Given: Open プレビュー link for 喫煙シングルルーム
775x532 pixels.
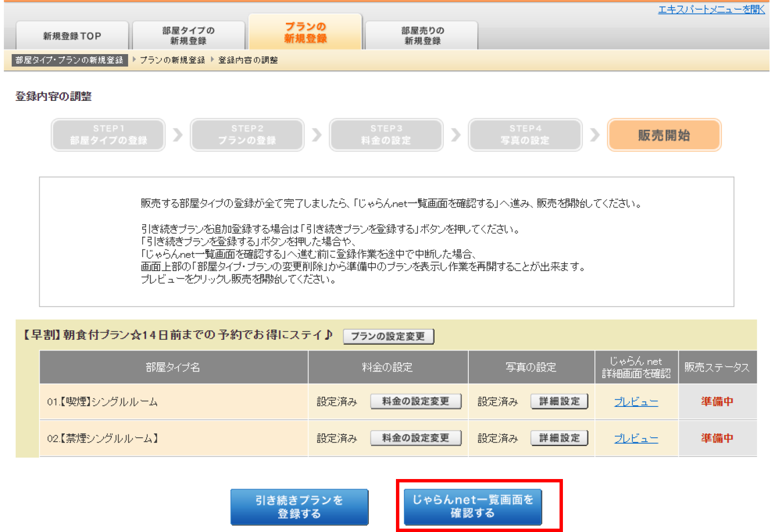Looking at the screenshot, I should [636, 402].
